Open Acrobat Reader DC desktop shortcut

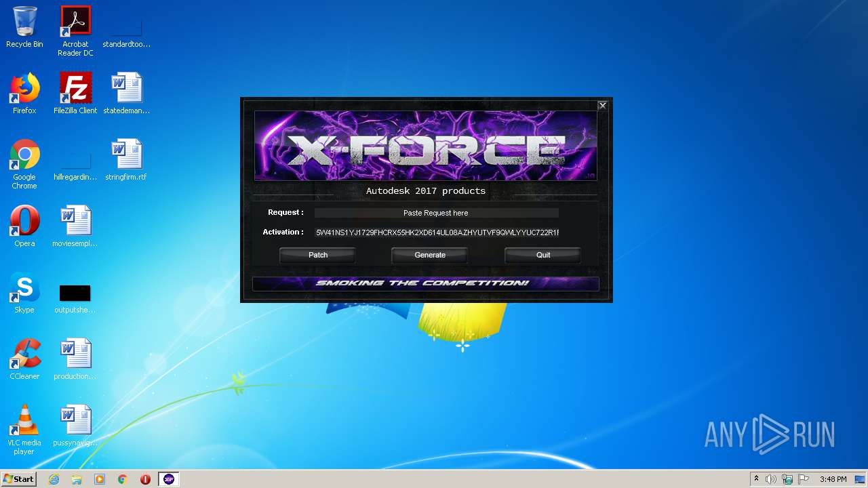75,30
